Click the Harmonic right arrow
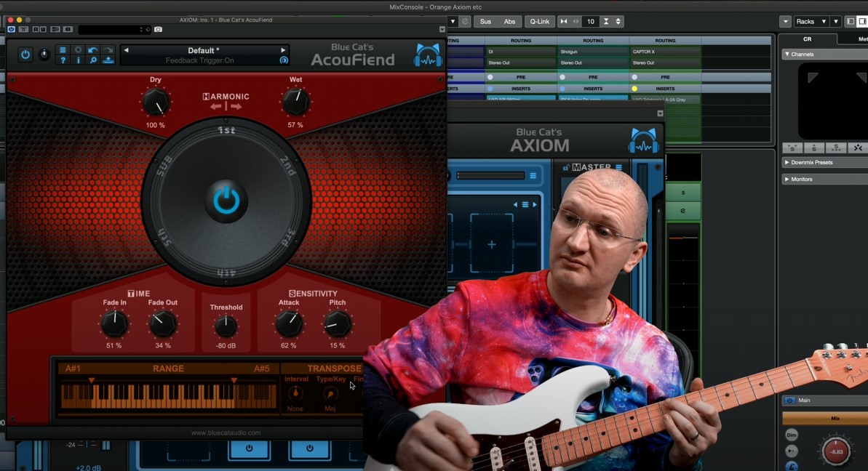 pyautogui.click(x=236, y=106)
